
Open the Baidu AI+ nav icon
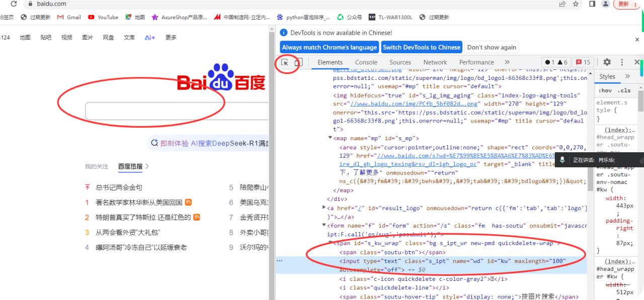(150, 37)
